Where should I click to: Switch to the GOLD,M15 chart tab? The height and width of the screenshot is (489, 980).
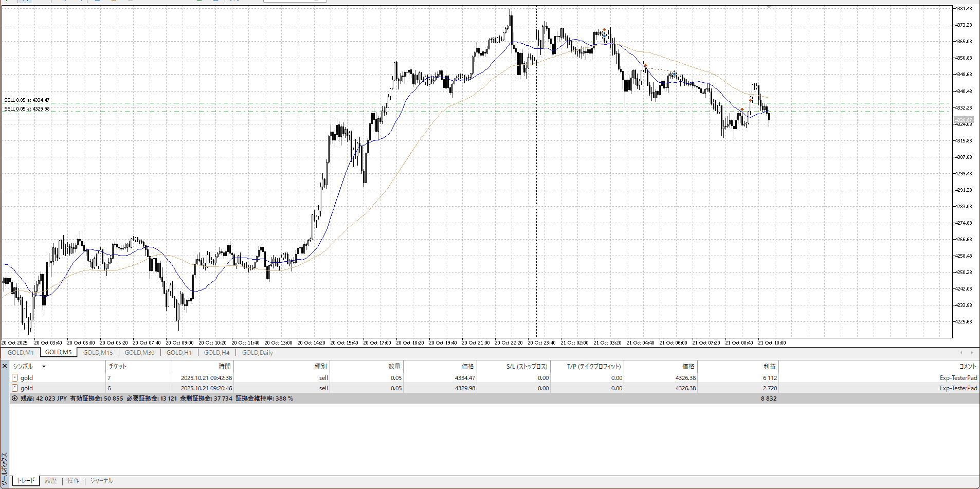point(98,353)
